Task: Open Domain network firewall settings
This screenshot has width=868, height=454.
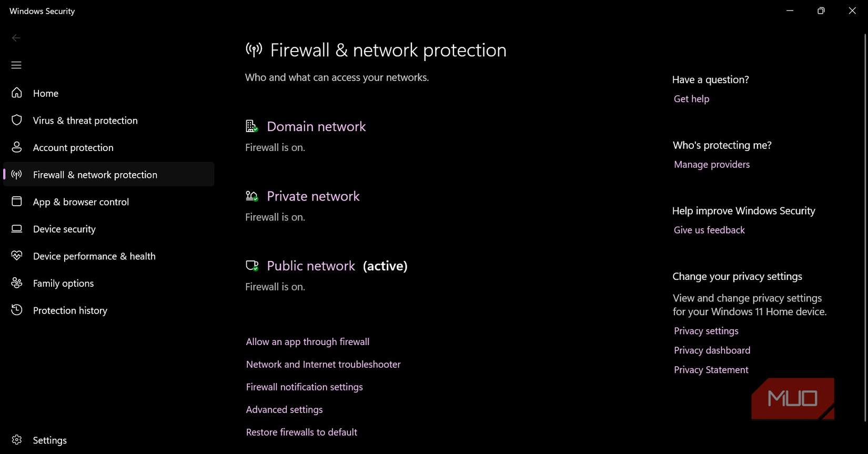Action: 316,126
